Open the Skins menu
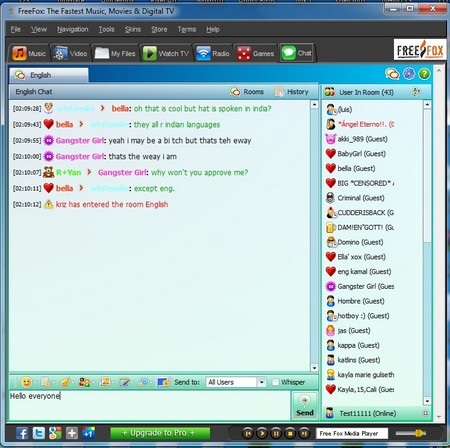Screen dimensions: 450x448 click(x=133, y=29)
